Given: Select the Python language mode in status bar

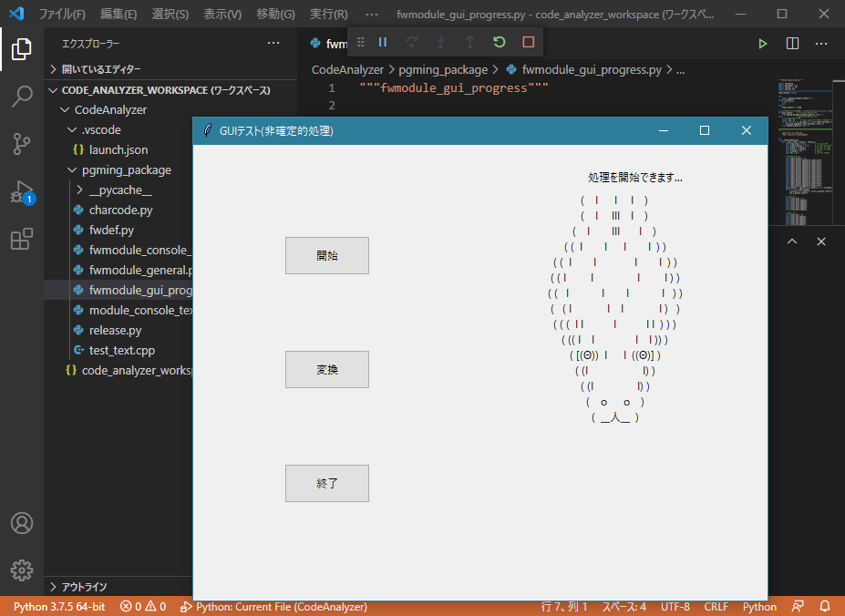Looking at the screenshot, I should (x=759, y=606).
